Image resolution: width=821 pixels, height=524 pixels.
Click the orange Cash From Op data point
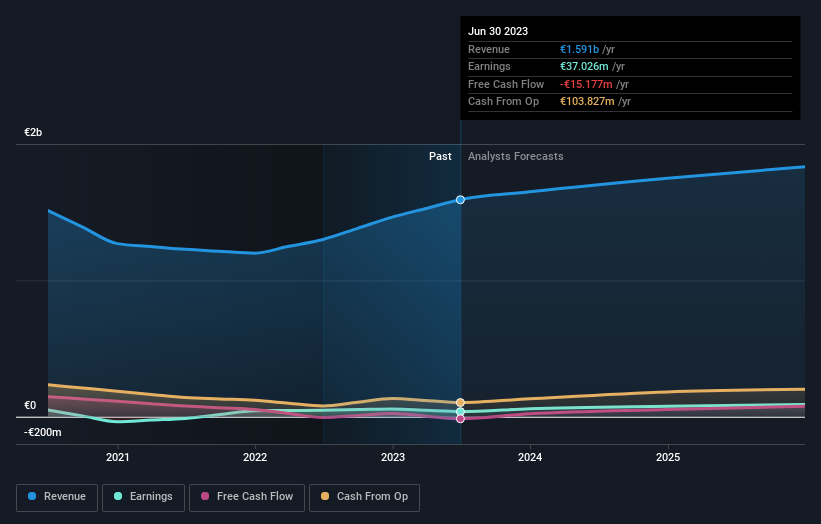[x=460, y=403]
